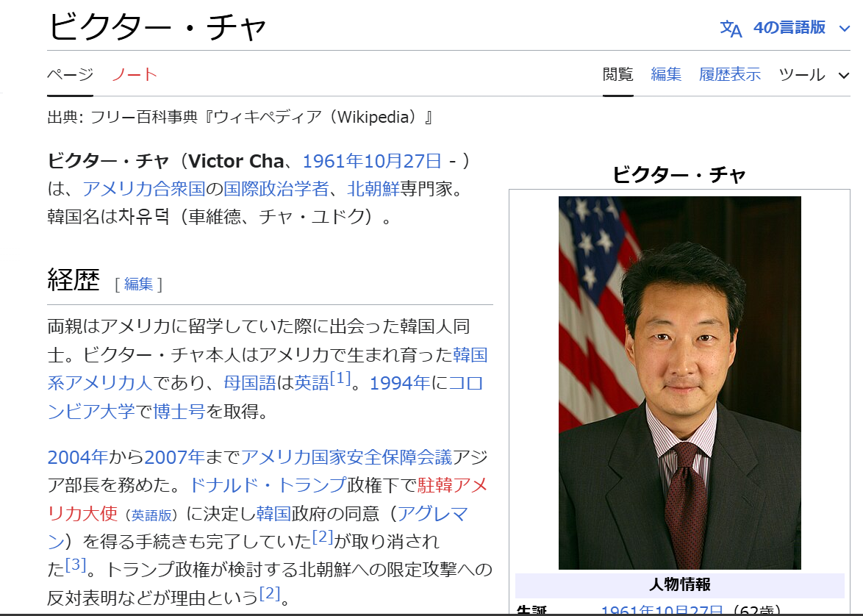Edit the 経歴 section via 編集 link
863x616 pixels.
click(x=138, y=284)
